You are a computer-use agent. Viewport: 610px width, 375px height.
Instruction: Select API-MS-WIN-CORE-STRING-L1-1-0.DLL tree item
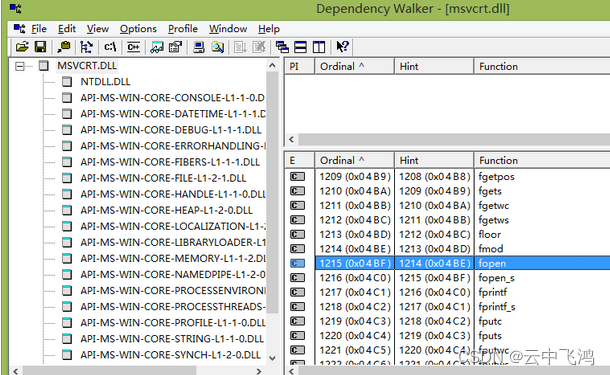point(172,339)
